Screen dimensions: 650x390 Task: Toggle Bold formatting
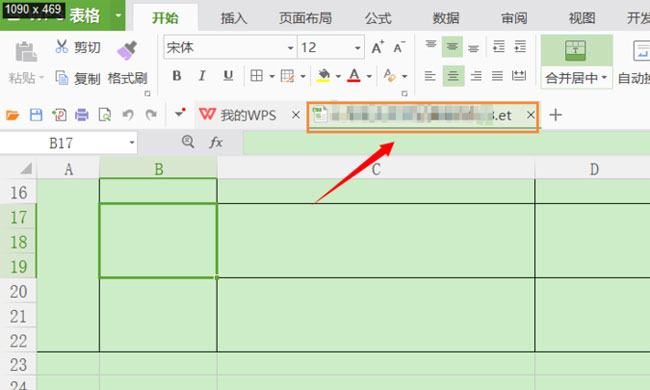coord(177,76)
